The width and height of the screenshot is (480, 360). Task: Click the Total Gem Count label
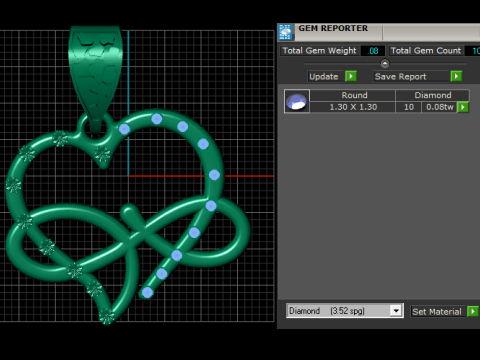coord(426,51)
